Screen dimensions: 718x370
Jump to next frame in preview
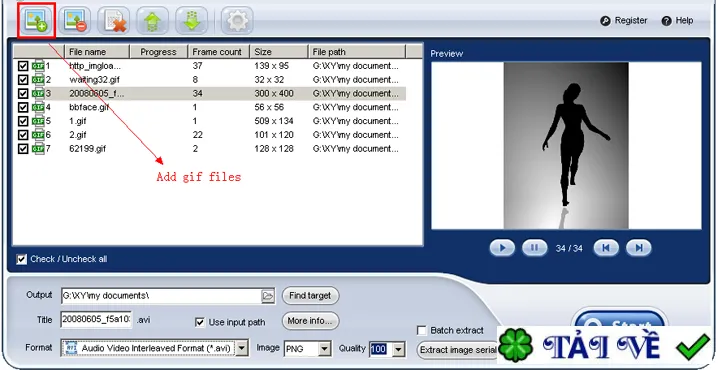[639, 248]
